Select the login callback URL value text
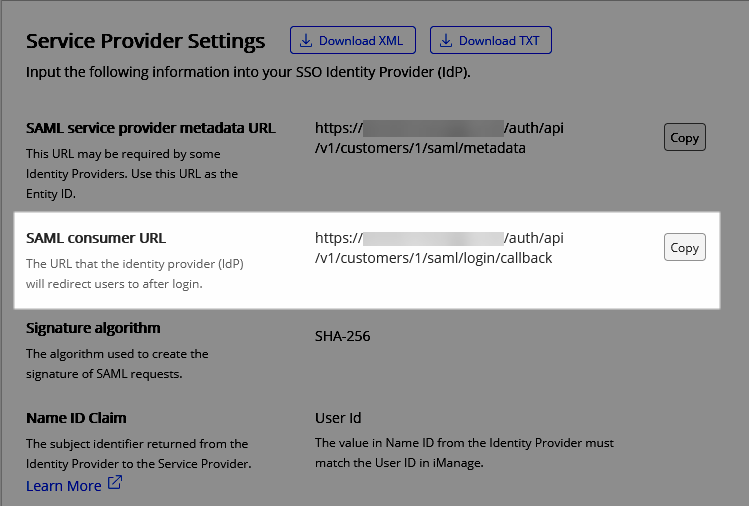Viewport: 749px width, 506px height. tap(439, 248)
